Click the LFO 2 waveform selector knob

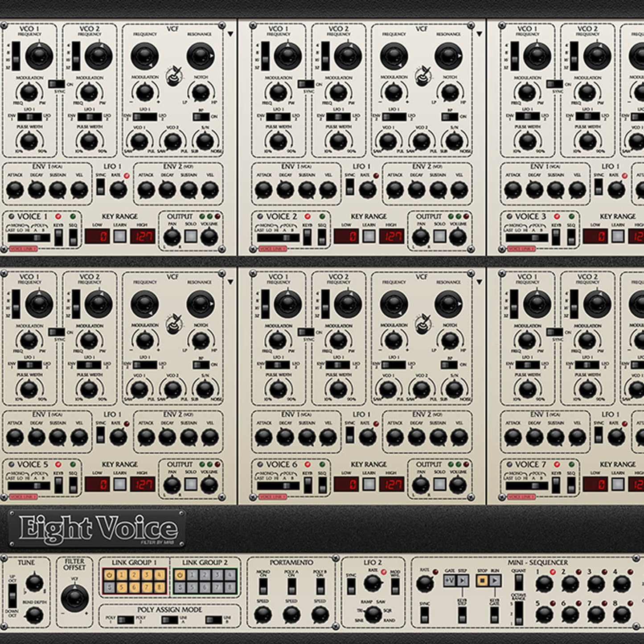[373, 615]
